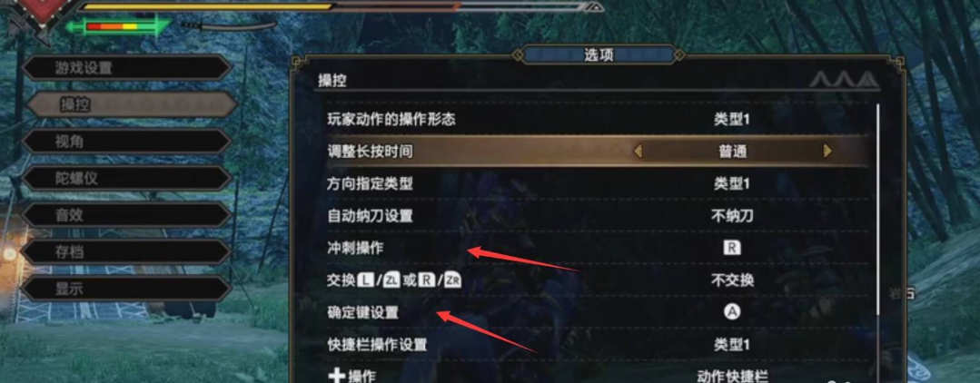Toggle the 交换 setting value 不交换

pyautogui.click(x=732, y=280)
